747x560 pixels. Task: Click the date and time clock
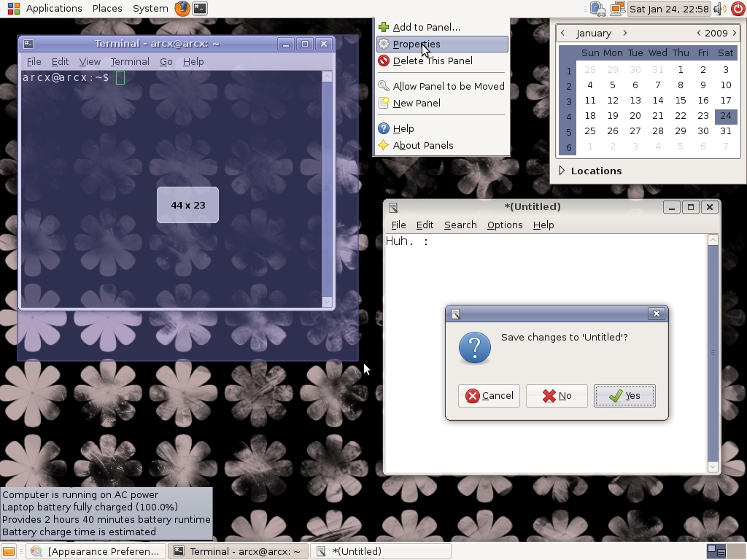coord(669,8)
